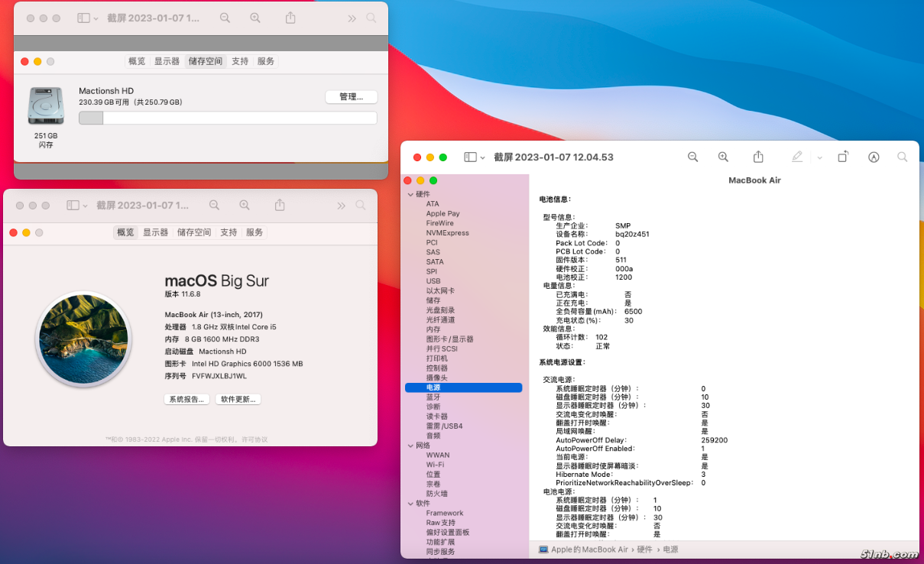Viewport: 924px width, 564px height.
Task: Click the 系统报告... button
Action: tap(186, 399)
